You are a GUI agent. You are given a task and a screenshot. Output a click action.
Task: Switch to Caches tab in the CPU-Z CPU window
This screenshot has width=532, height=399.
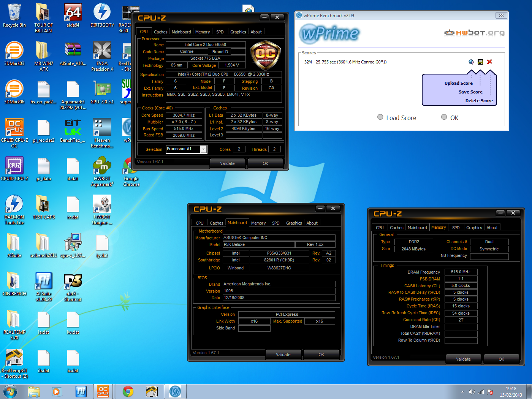tap(160, 32)
